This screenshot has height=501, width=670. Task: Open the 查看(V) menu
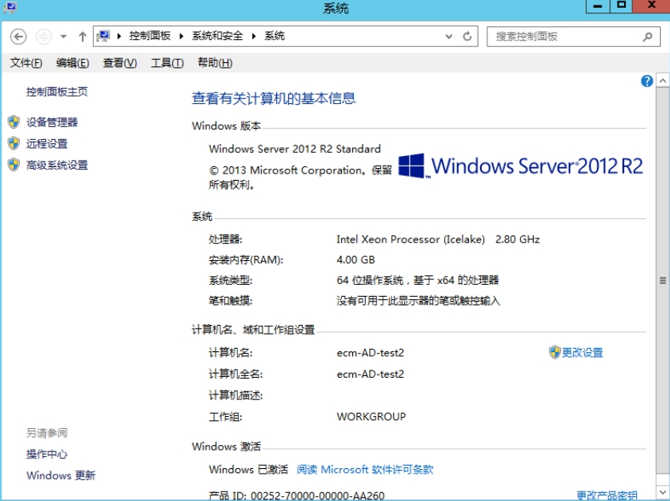pyautogui.click(x=120, y=63)
